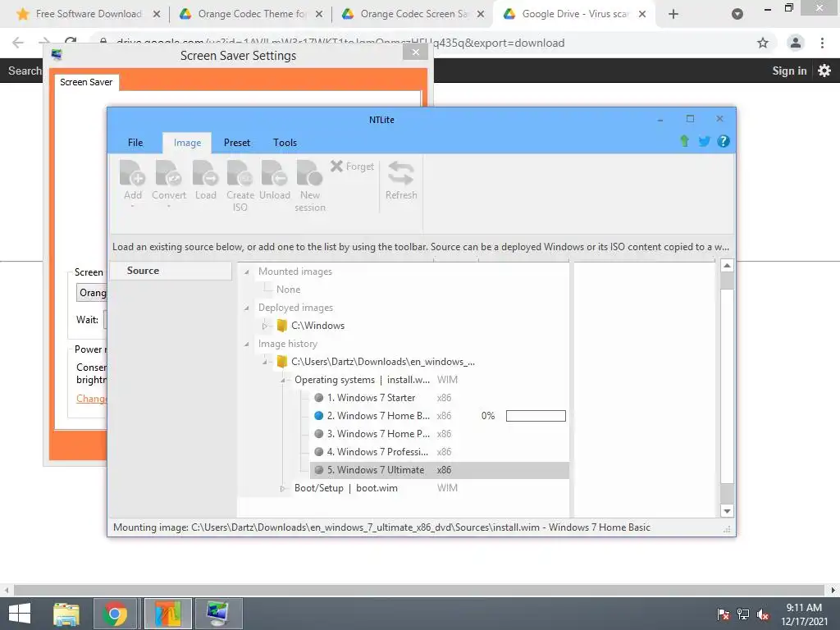The width and height of the screenshot is (840, 630).
Task: Open Chrome's three-dot menu
Action: pyautogui.click(x=822, y=43)
